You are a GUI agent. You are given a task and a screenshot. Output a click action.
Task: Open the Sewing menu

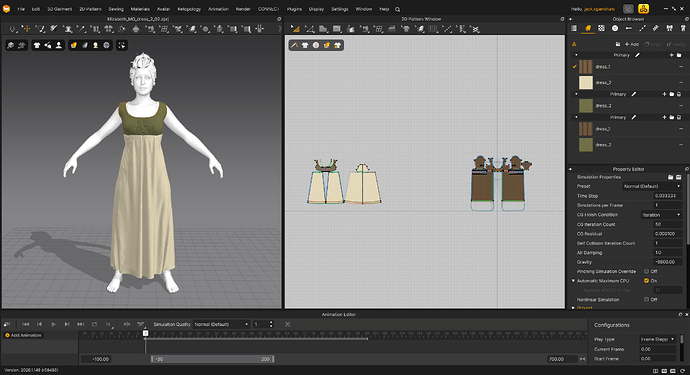click(116, 9)
